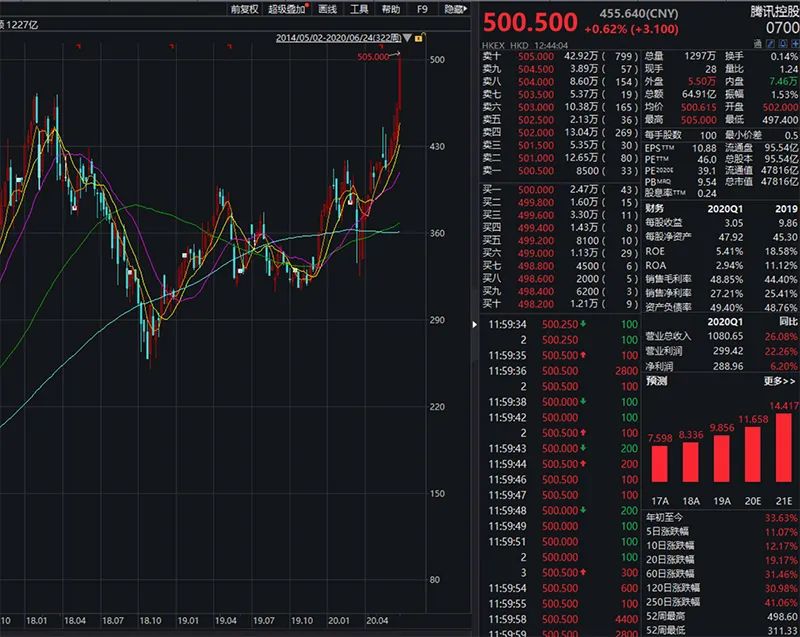
Task: Click the 营业总收入 1080.65 row
Action: (721, 336)
